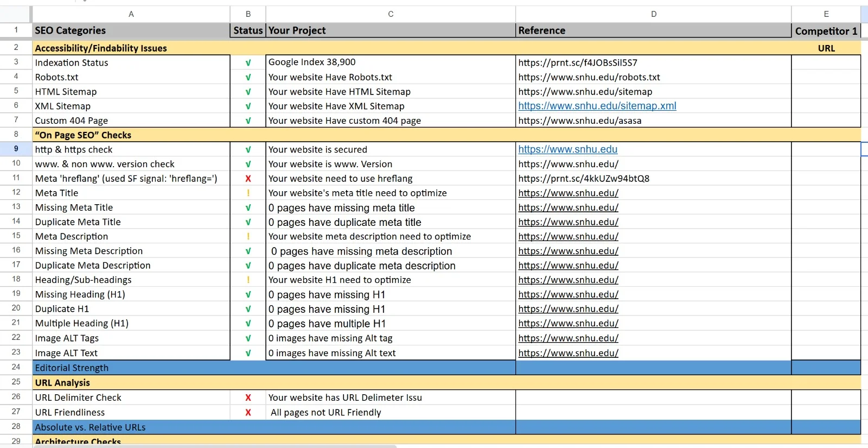Viewport: 868px width, 448px height.
Task: Select the 'HTML Sitemap' cell
Action: (131, 92)
